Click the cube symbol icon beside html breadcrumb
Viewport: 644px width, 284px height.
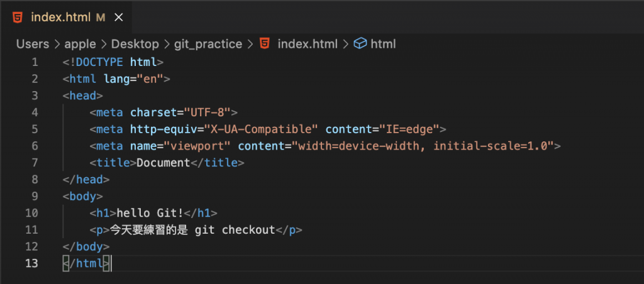coord(360,44)
